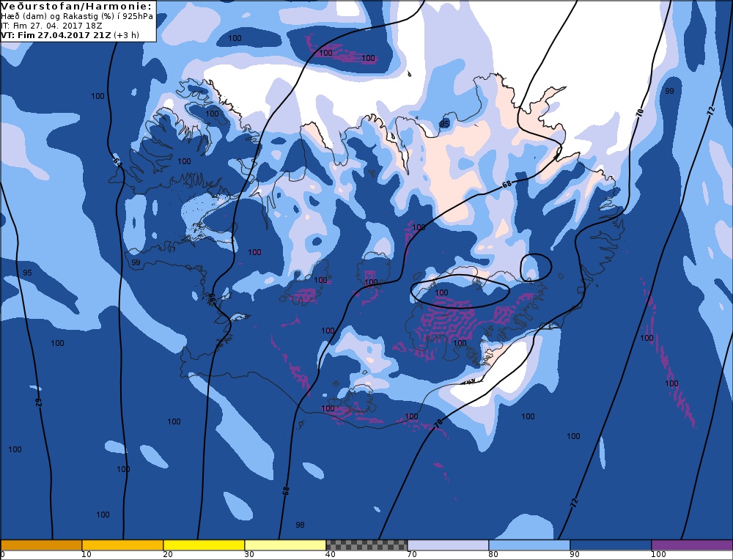
Task: Click the "0" tick label on color scale
Action: pos(2,554)
